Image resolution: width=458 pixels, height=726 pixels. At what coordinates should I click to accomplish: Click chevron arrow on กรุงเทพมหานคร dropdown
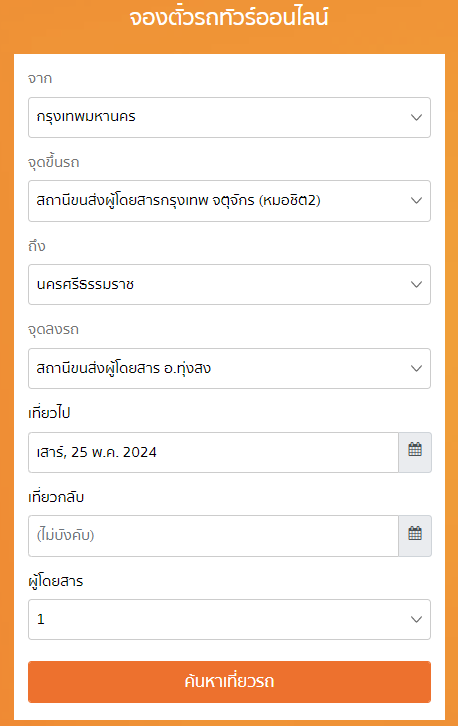point(416,118)
